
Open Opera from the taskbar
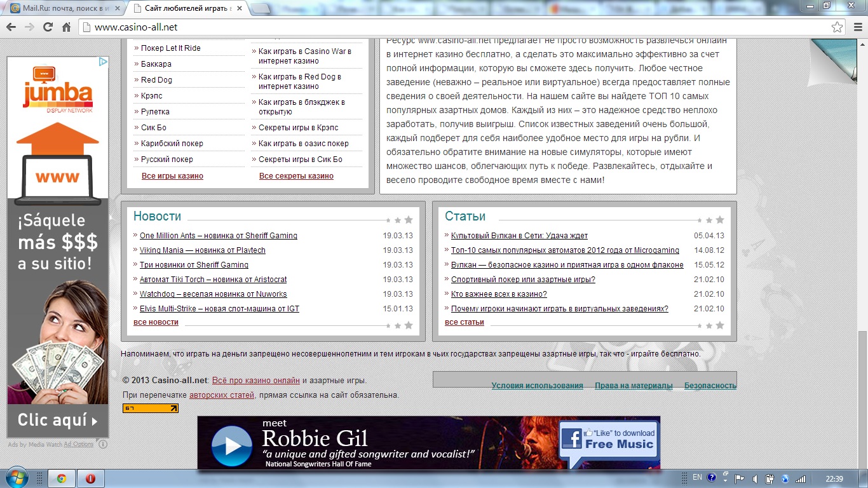pyautogui.click(x=91, y=478)
